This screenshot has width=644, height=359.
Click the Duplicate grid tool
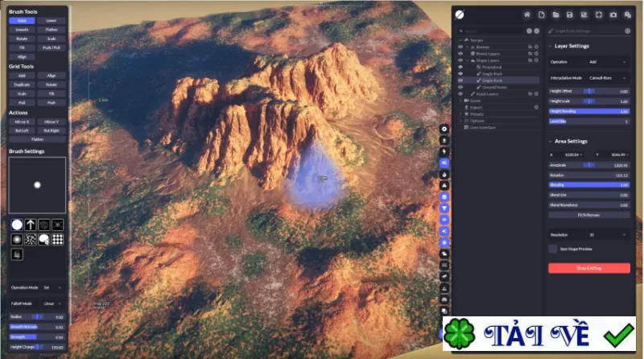[22, 85]
